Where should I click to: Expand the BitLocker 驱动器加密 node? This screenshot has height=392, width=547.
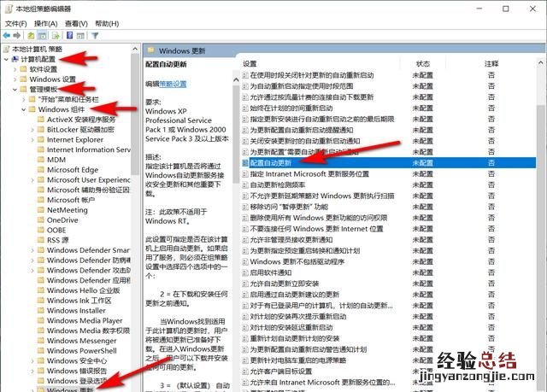point(32,130)
